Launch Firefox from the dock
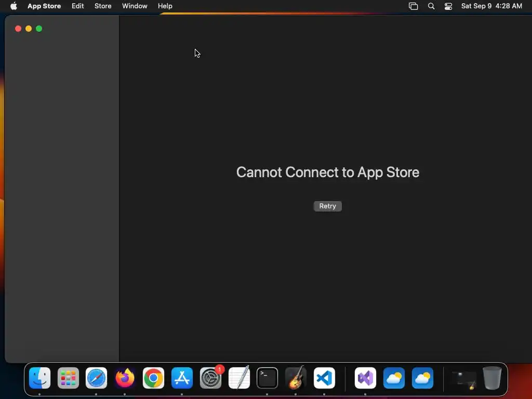The image size is (532, 399). click(x=125, y=378)
